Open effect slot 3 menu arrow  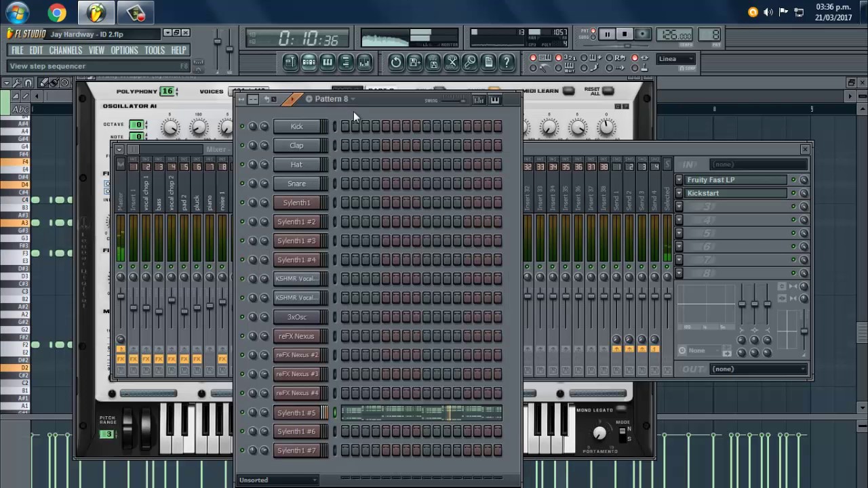click(x=679, y=207)
